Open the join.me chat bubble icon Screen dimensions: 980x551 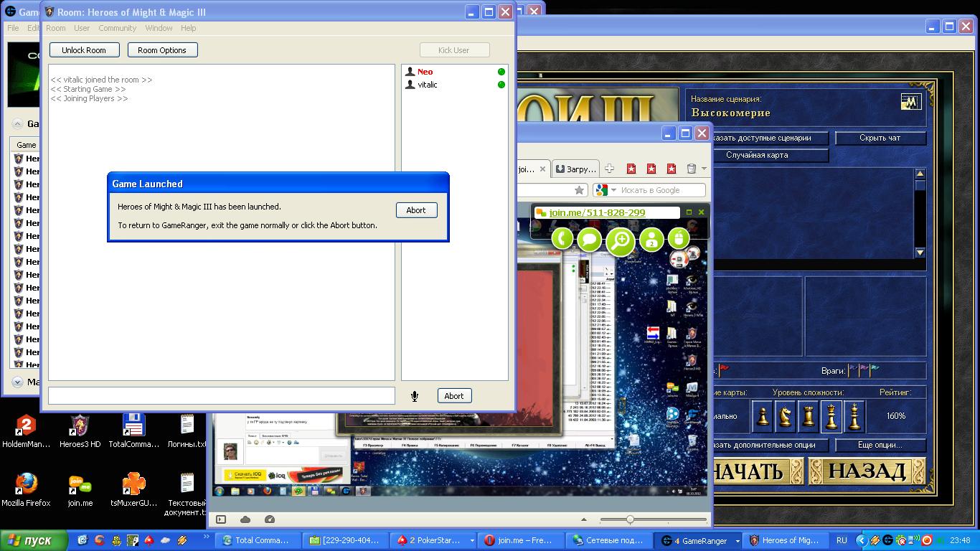[590, 239]
